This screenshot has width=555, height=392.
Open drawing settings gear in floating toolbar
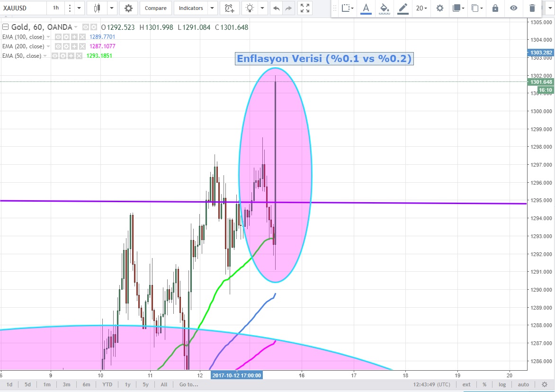point(440,8)
